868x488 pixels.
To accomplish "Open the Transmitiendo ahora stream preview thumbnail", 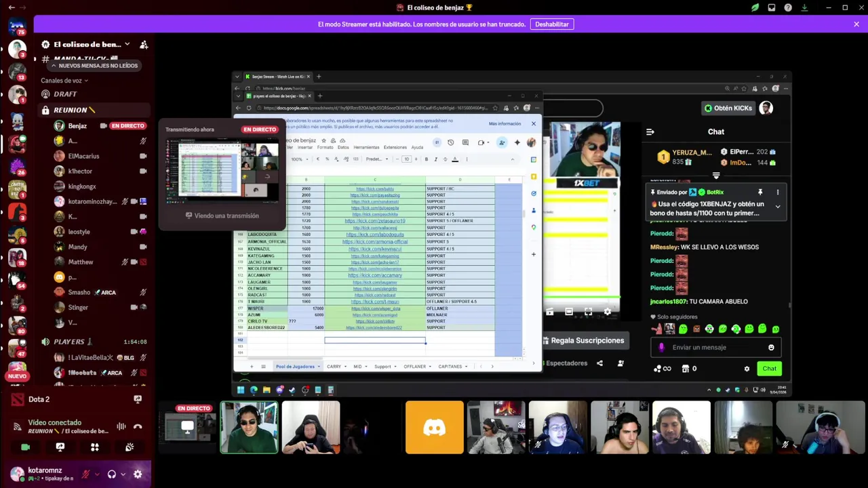I will click(222, 171).
